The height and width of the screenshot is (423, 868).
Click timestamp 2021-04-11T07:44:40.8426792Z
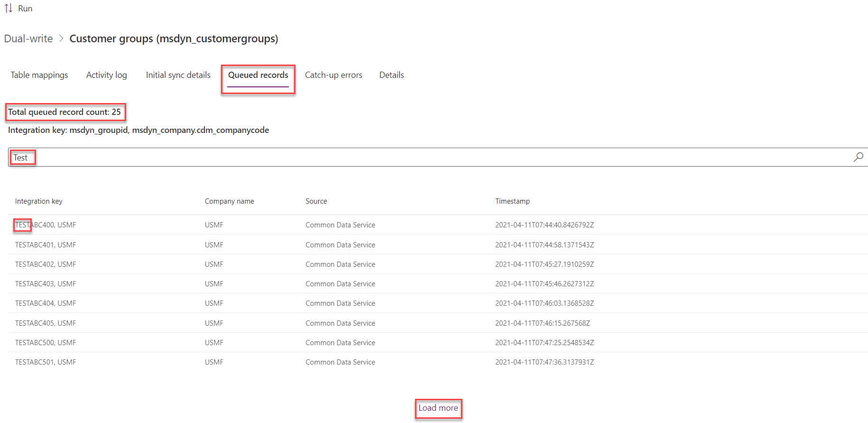tap(545, 225)
